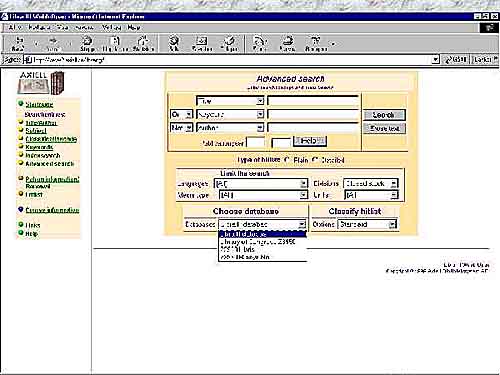Choose the highlighted first database list entry
This screenshot has width=500, height=375.
pyautogui.click(x=262, y=234)
